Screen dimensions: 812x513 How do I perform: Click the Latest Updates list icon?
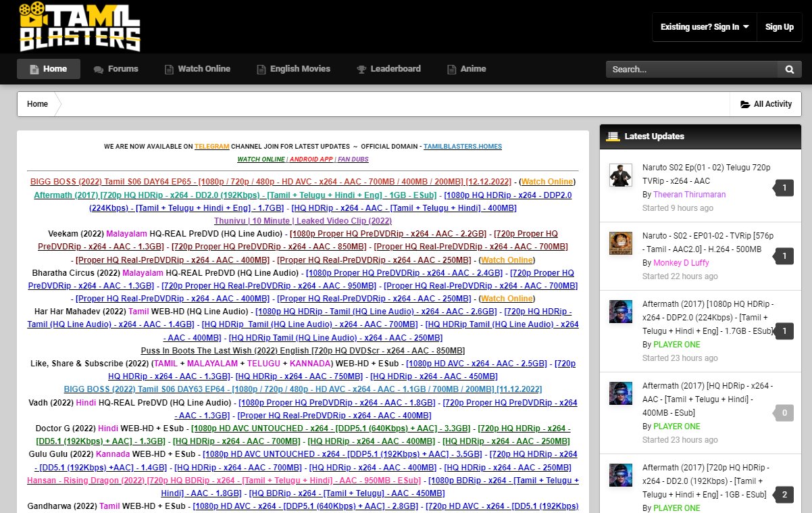coord(613,137)
